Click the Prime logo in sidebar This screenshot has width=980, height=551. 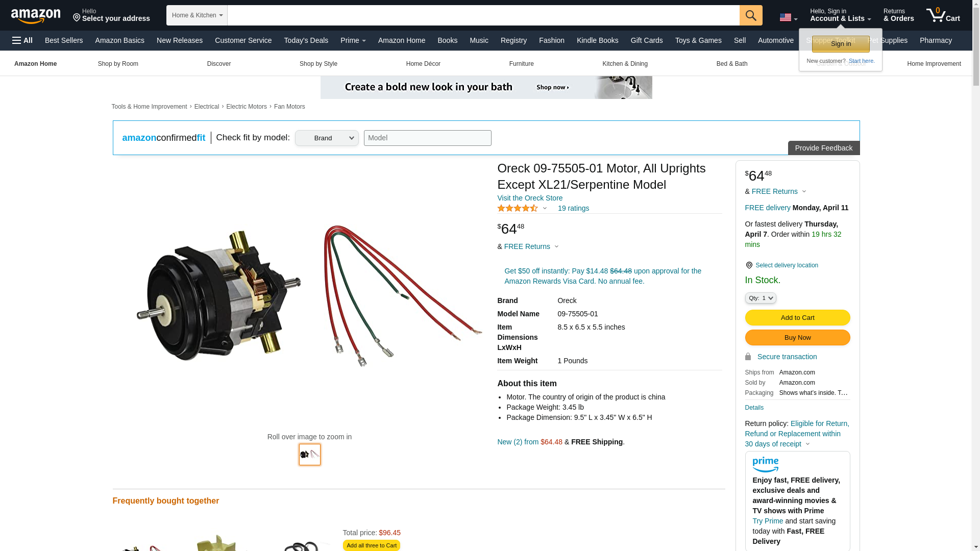(x=765, y=465)
